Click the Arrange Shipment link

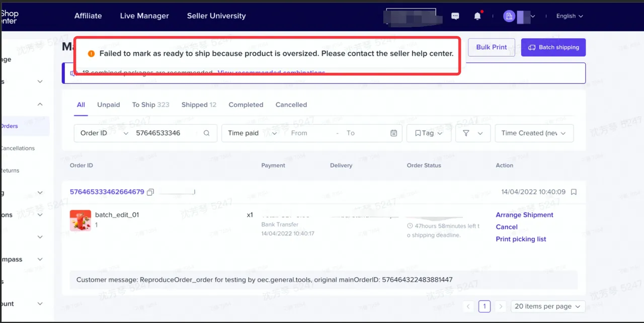tap(524, 215)
